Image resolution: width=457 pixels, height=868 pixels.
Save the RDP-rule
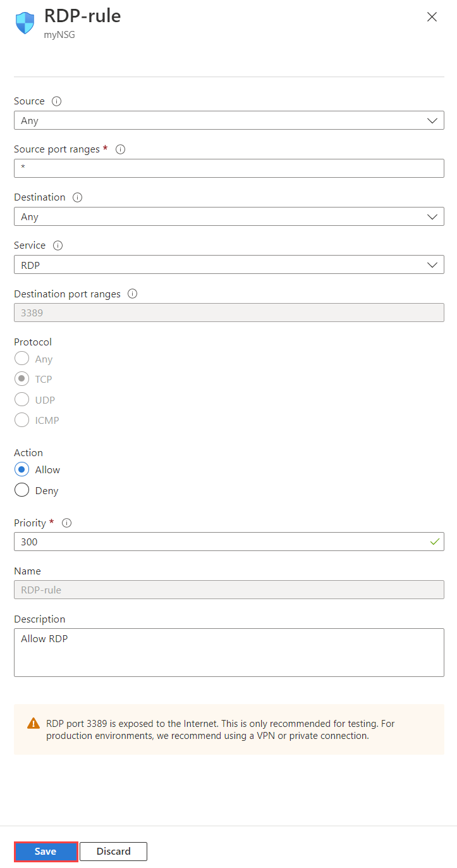click(45, 852)
